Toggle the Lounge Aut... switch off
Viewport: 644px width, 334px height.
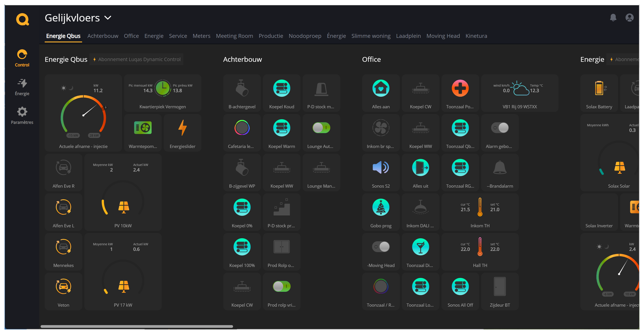click(x=321, y=128)
